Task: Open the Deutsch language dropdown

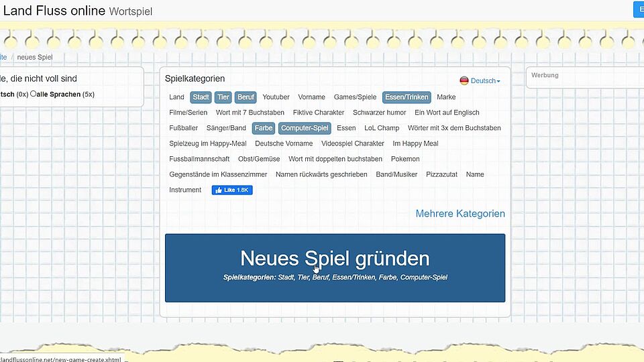Action: pyautogui.click(x=485, y=81)
